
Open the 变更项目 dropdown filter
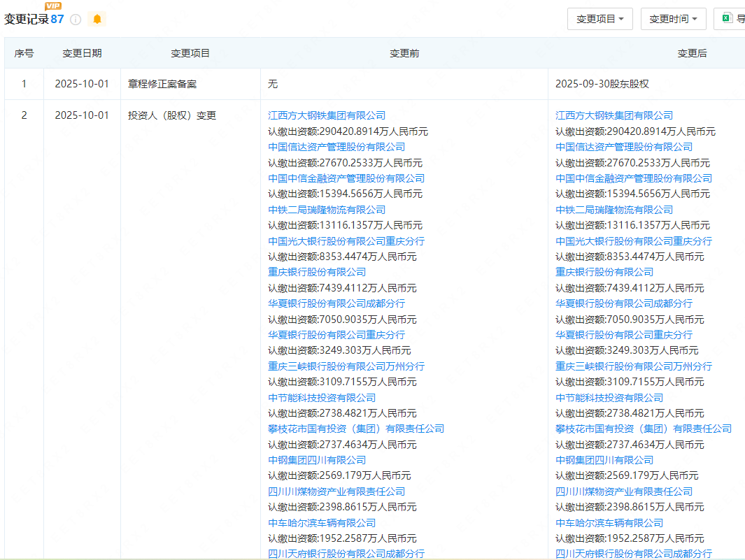tap(599, 19)
